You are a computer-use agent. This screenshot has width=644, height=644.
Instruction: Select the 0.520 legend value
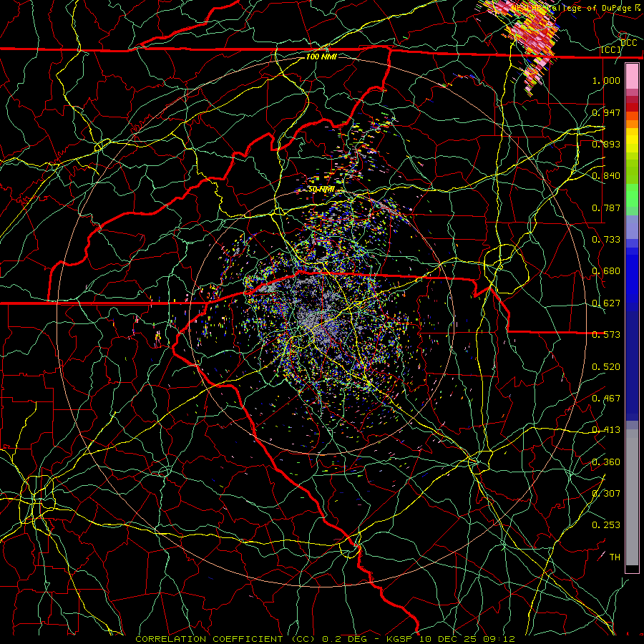pos(606,367)
